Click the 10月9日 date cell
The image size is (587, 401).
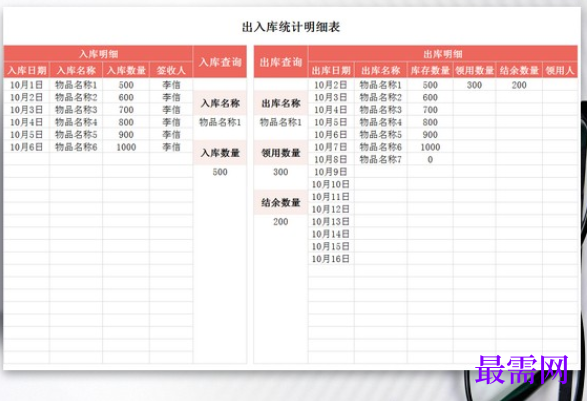tap(331, 172)
